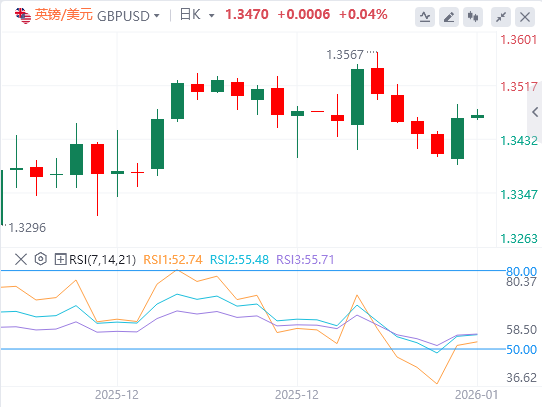Viewport: 542px width, 407px height.
Task: Select the 1.3567 high price marker candle
Action: tap(377, 75)
